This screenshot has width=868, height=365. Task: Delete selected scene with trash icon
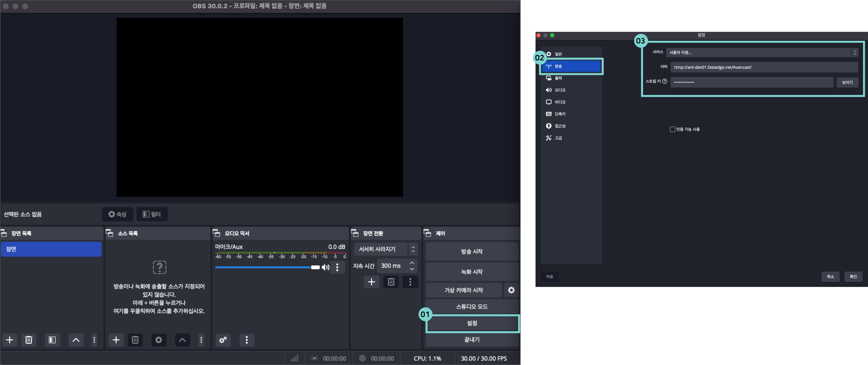pos(29,340)
